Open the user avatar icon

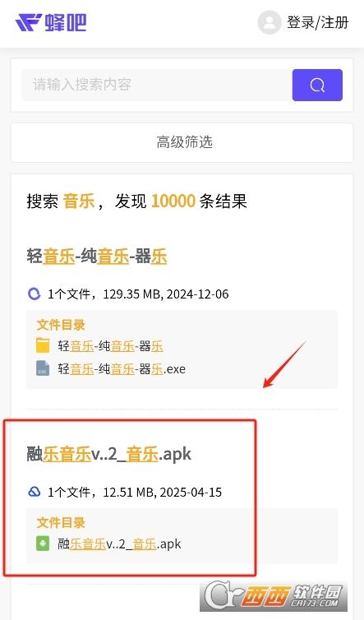click(x=270, y=22)
